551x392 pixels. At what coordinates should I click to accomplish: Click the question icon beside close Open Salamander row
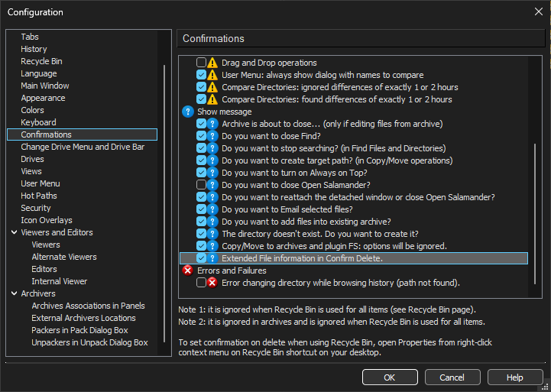point(212,185)
